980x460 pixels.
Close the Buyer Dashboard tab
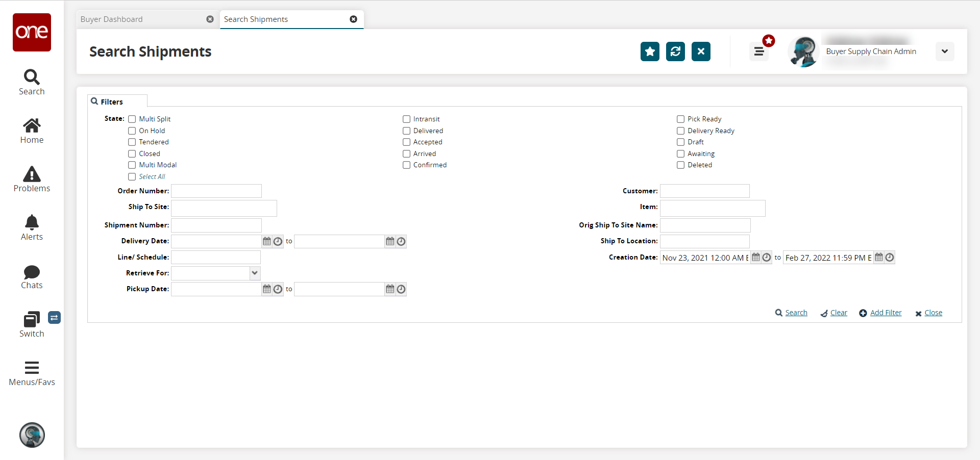point(210,19)
